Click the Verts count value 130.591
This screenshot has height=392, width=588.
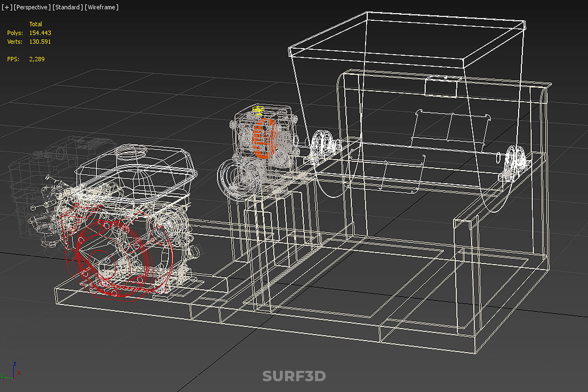(x=40, y=42)
